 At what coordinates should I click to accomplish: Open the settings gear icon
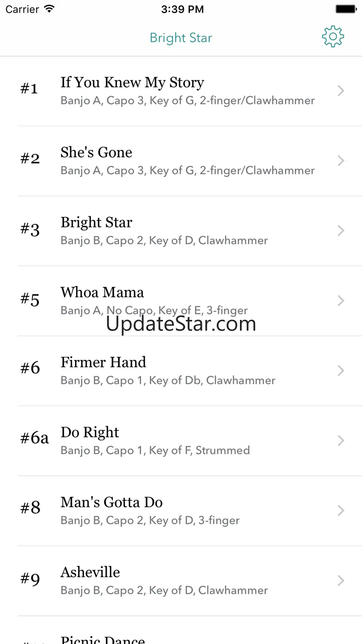[333, 37]
